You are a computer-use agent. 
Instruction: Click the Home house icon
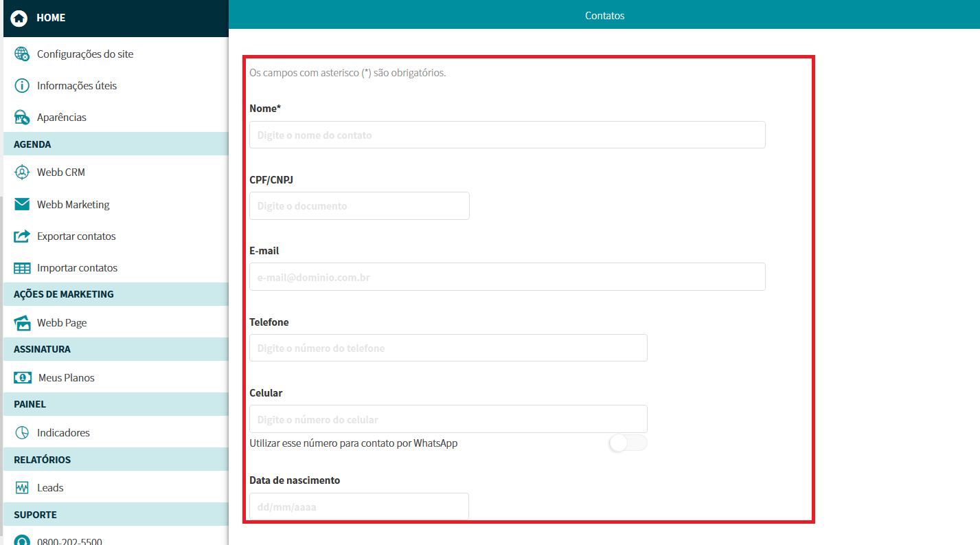pos(19,18)
